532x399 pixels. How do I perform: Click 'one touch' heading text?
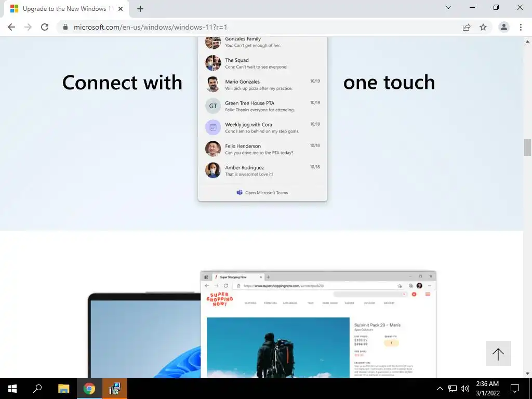(389, 83)
